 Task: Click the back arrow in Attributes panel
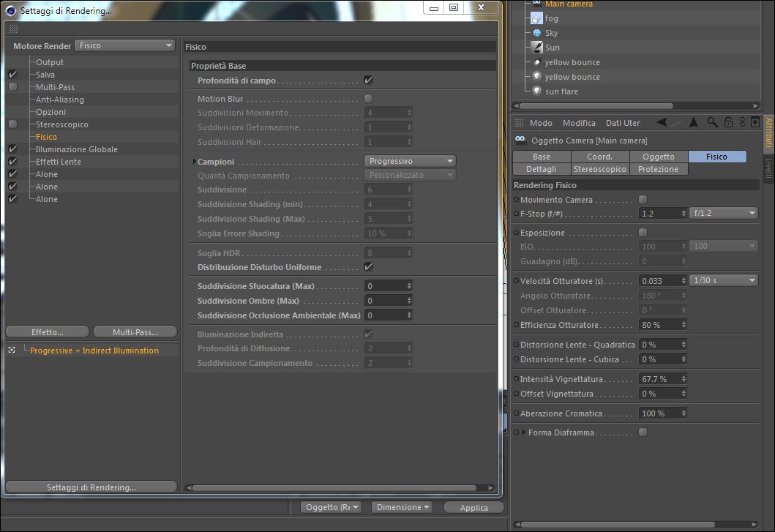click(662, 122)
